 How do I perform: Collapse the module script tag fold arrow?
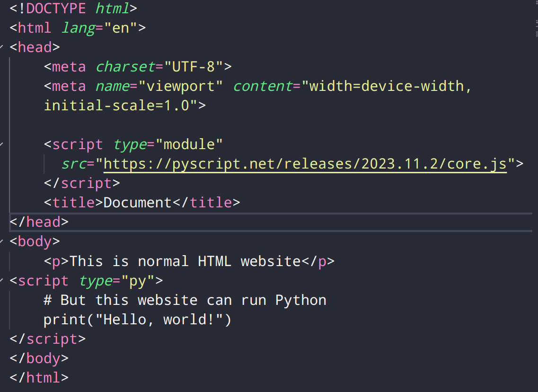coord(2,144)
